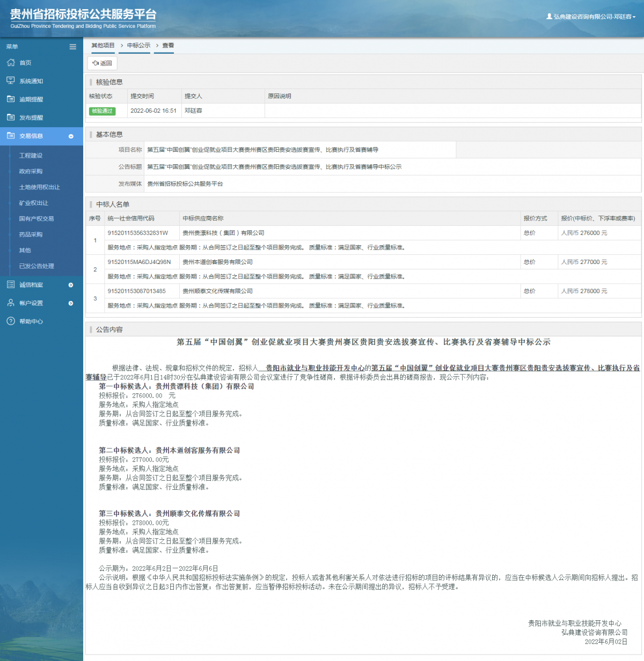Open 发布提醒 menu item
Screen dimensions: 644x661
pyautogui.click(x=31, y=117)
